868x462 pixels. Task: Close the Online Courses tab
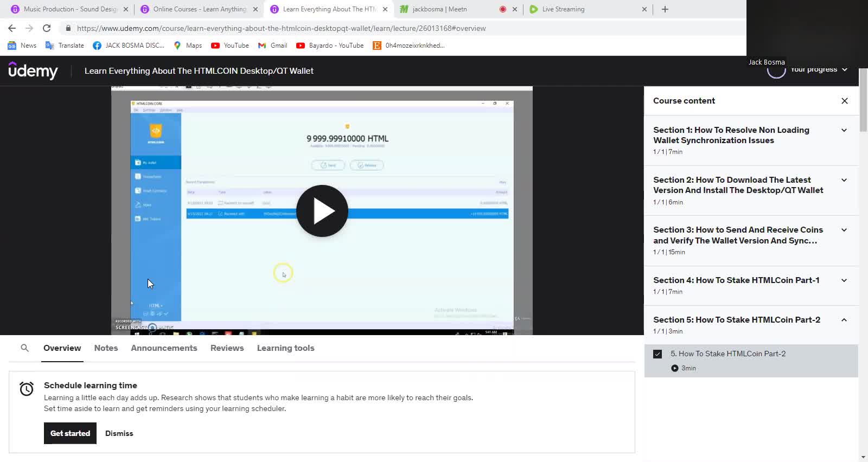click(256, 9)
